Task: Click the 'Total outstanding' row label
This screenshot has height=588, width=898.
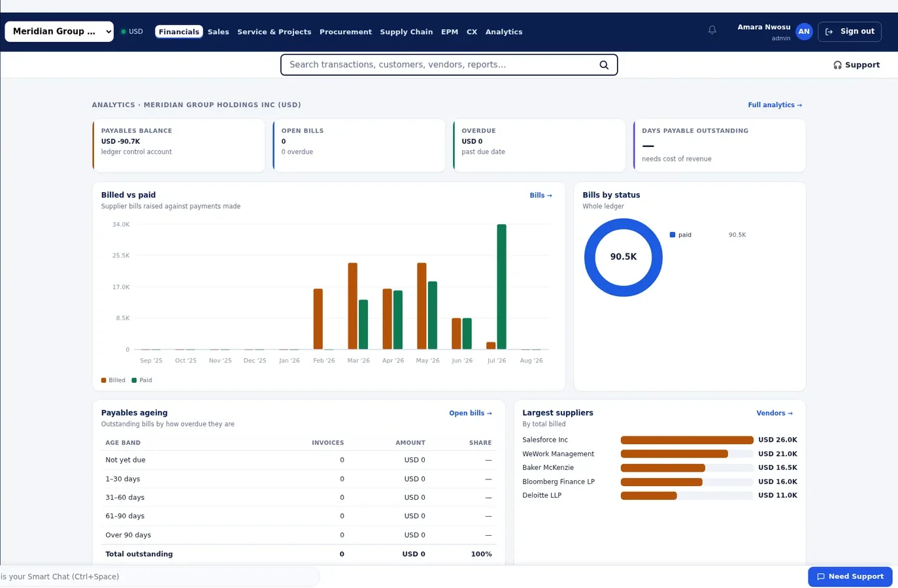Action: tap(139, 554)
